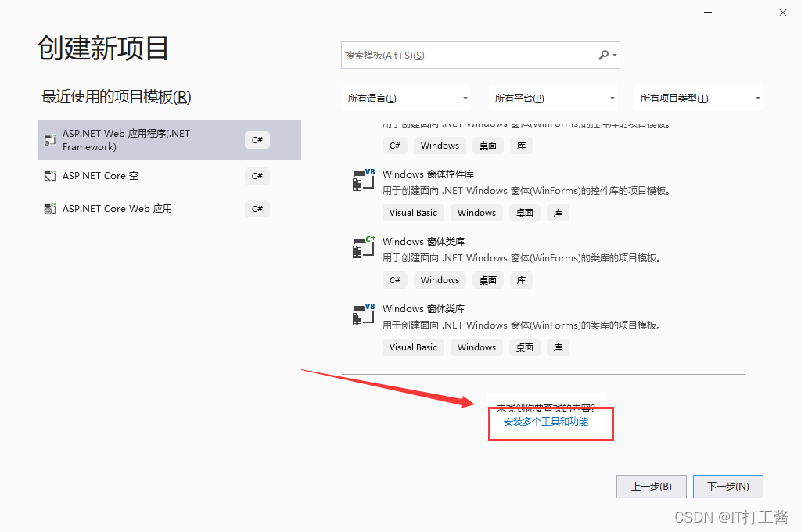Open the 所有项目类型 project type dropdown

click(699, 98)
